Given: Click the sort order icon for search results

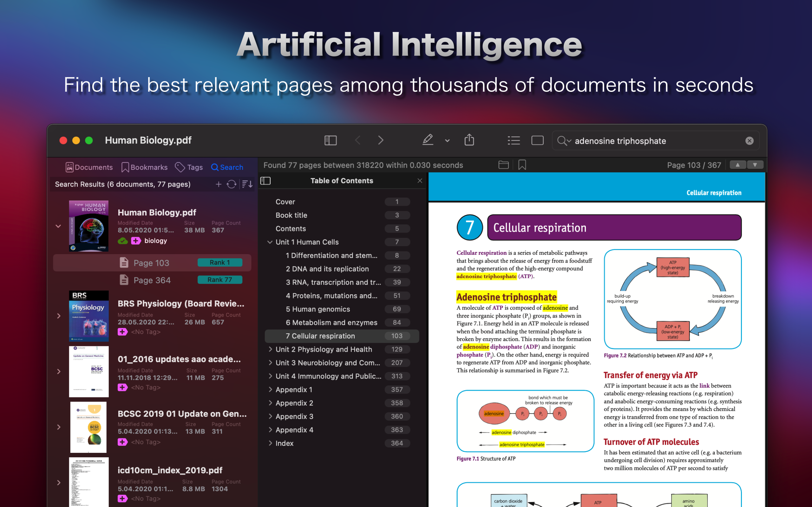Looking at the screenshot, I should 247,184.
